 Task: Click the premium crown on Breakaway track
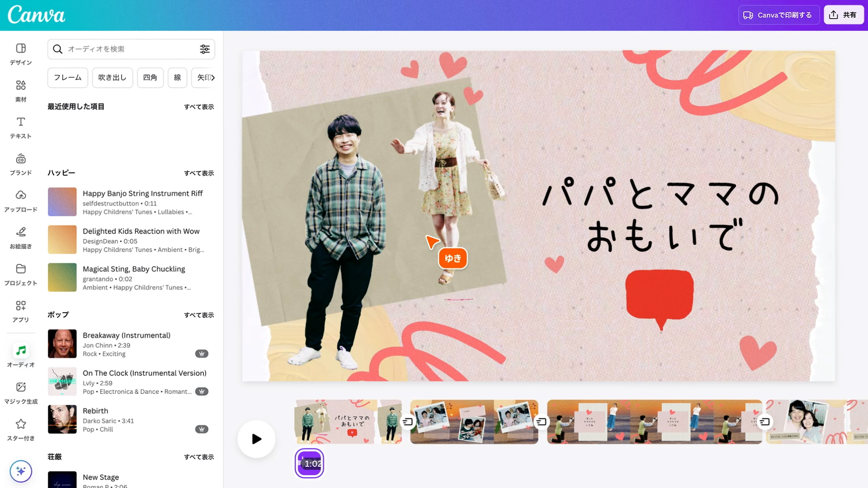pos(202,354)
